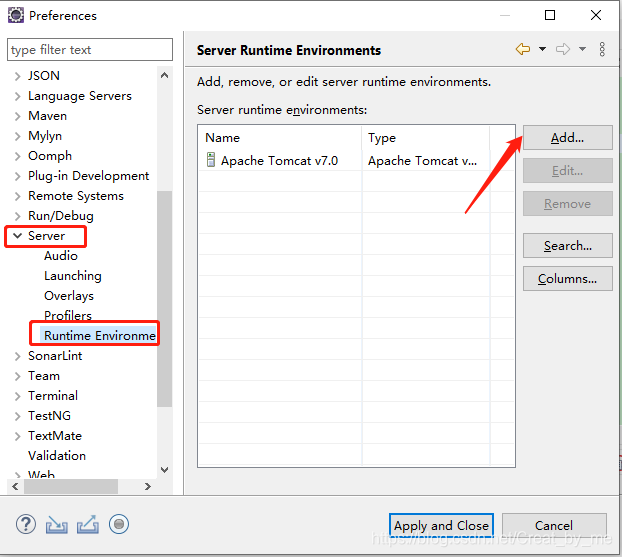
Task: Click the horizontal scroll right arrow
Action: click(148, 486)
